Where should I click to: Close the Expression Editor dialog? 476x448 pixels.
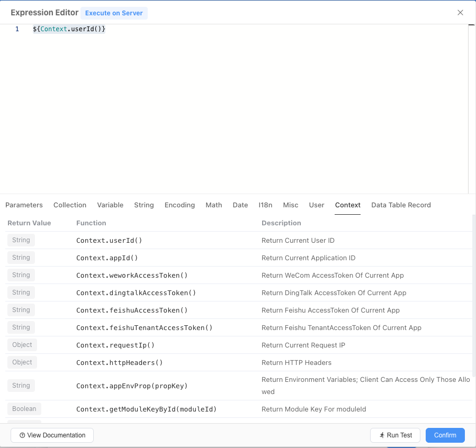(x=460, y=13)
